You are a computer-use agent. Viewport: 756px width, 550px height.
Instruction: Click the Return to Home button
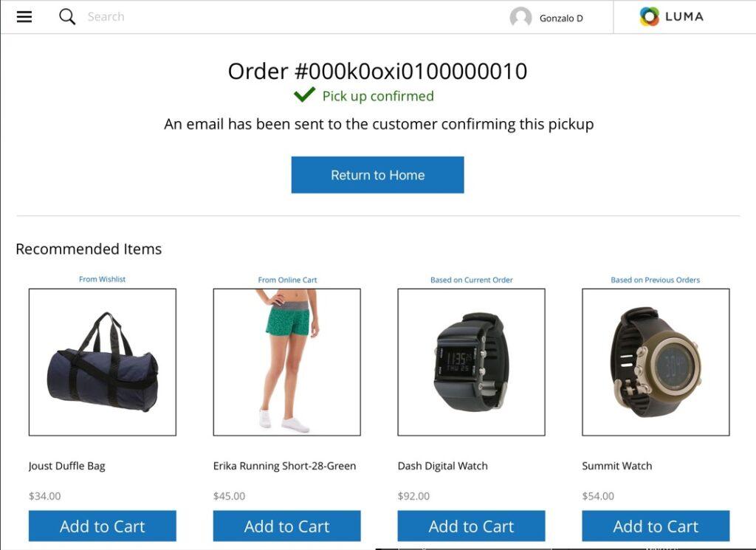(377, 175)
